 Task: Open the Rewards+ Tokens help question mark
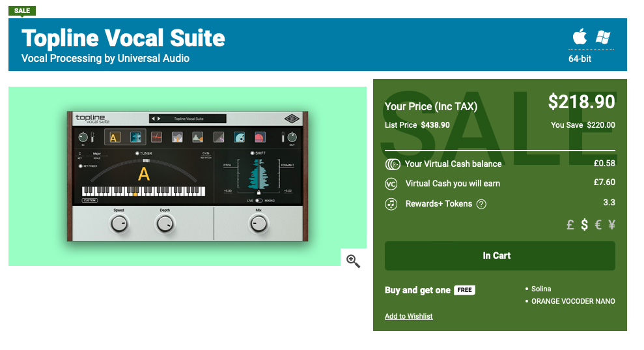point(481,204)
